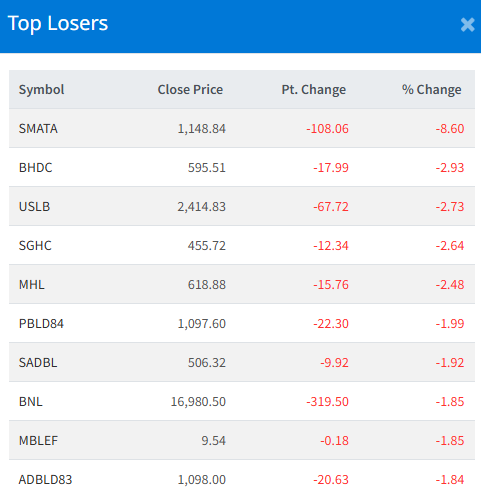This screenshot has width=481, height=494.
Task: Open the ADBLD83 symbol
Action: [x=45, y=480]
